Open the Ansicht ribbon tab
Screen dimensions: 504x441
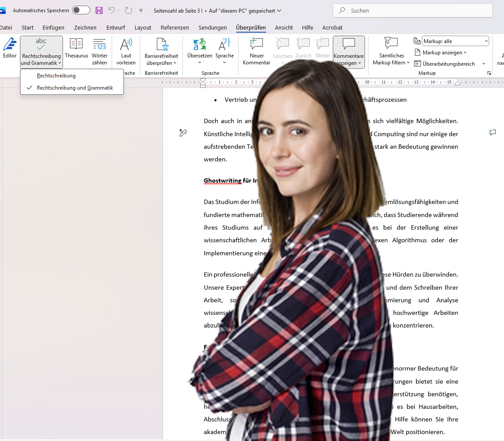tap(284, 27)
